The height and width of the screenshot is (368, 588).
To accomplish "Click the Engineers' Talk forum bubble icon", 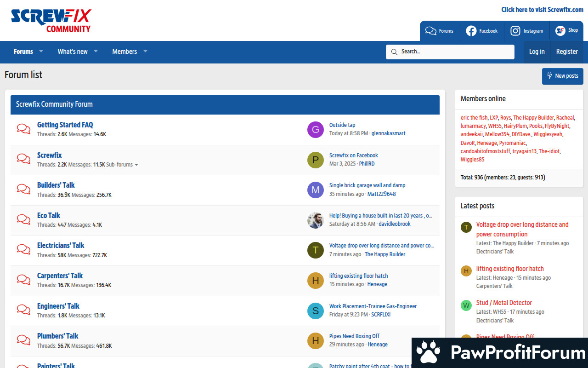I will click(x=24, y=310).
